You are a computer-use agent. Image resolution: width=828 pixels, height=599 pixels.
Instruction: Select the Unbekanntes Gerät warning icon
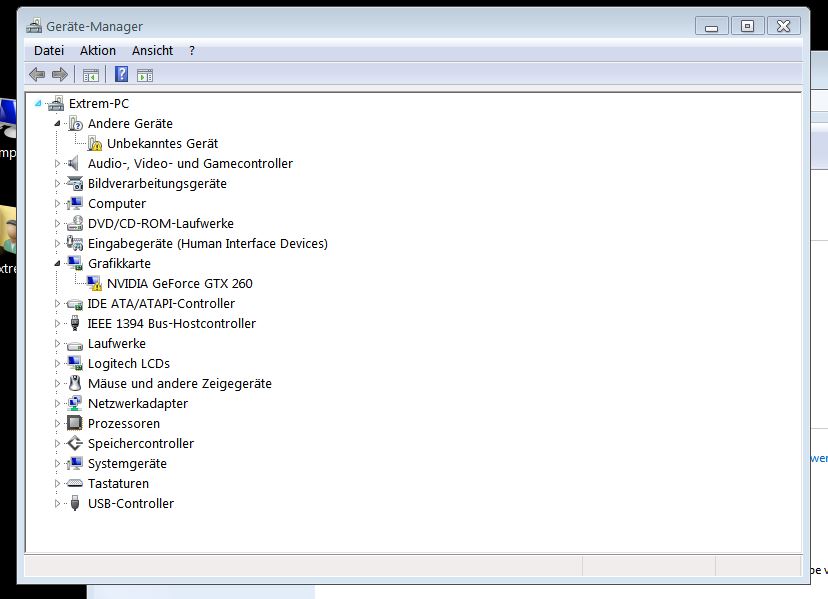point(95,144)
